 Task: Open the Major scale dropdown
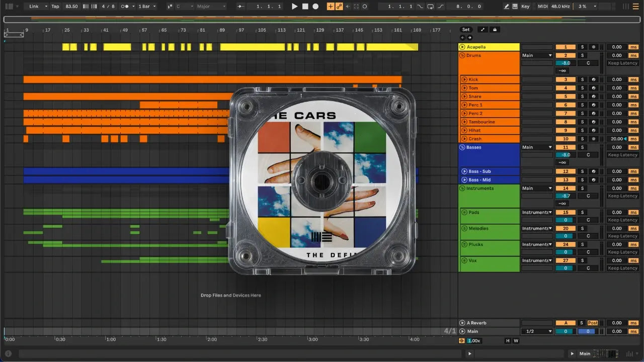tap(211, 7)
